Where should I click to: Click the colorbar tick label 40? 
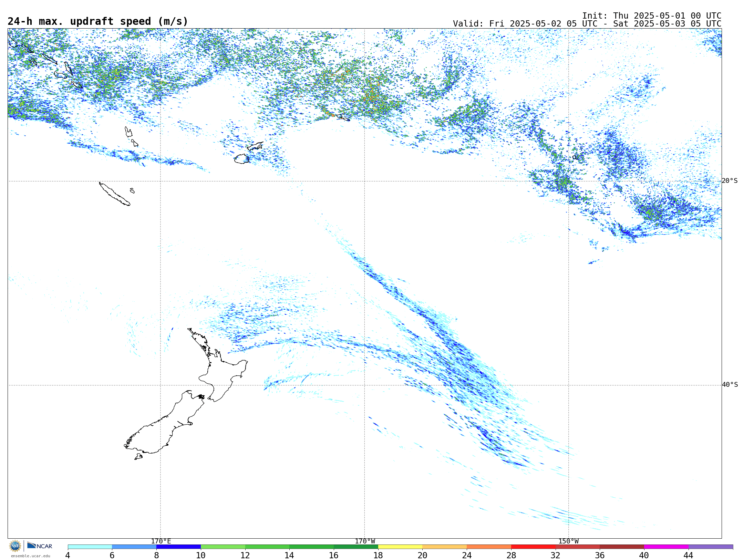point(644,556)
